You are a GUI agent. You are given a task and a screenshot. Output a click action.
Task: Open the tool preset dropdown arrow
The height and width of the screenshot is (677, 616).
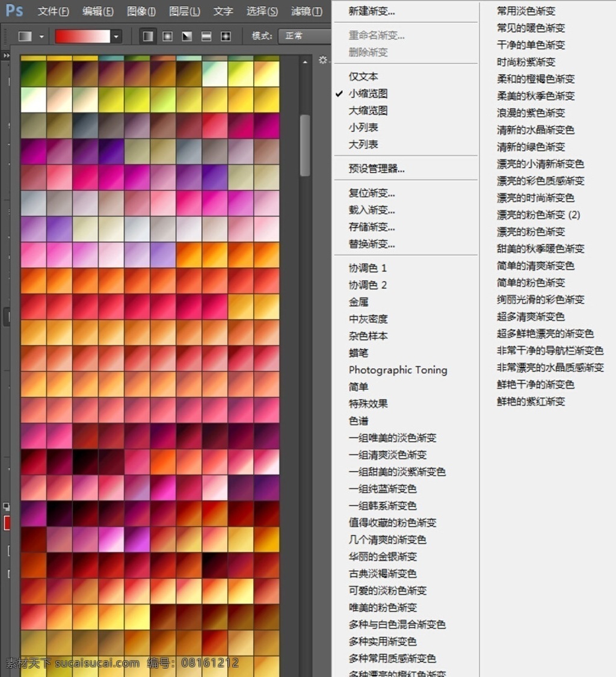[42, 37]
